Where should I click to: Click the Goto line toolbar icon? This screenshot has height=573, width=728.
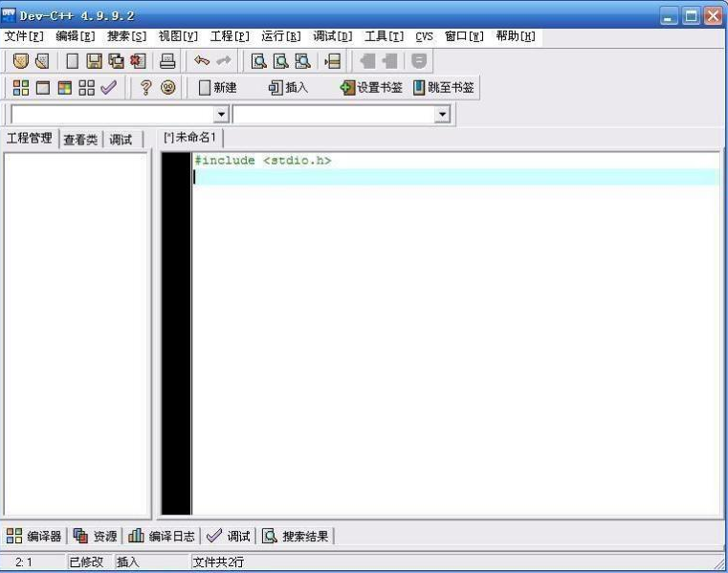(x=333, y=61)
